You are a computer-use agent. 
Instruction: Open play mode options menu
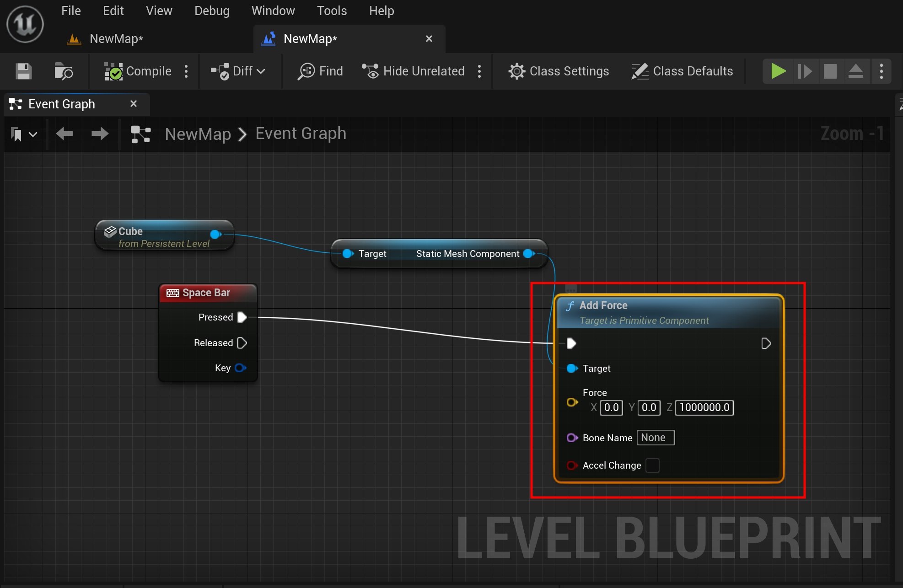(x=881, y=71)
